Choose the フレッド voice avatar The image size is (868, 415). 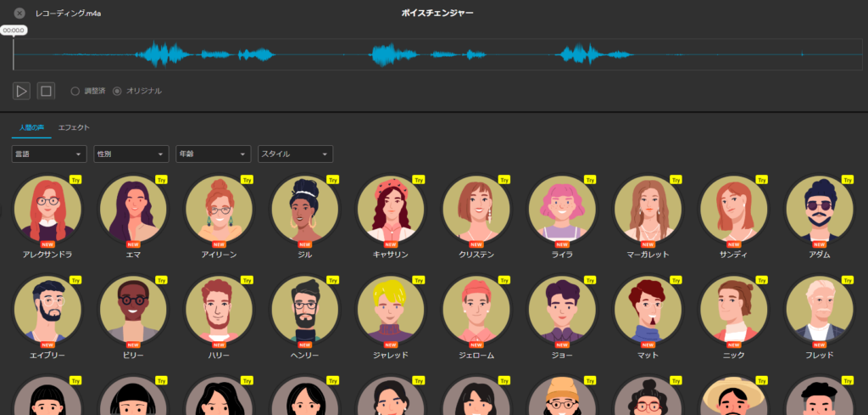tap(820, 311)
